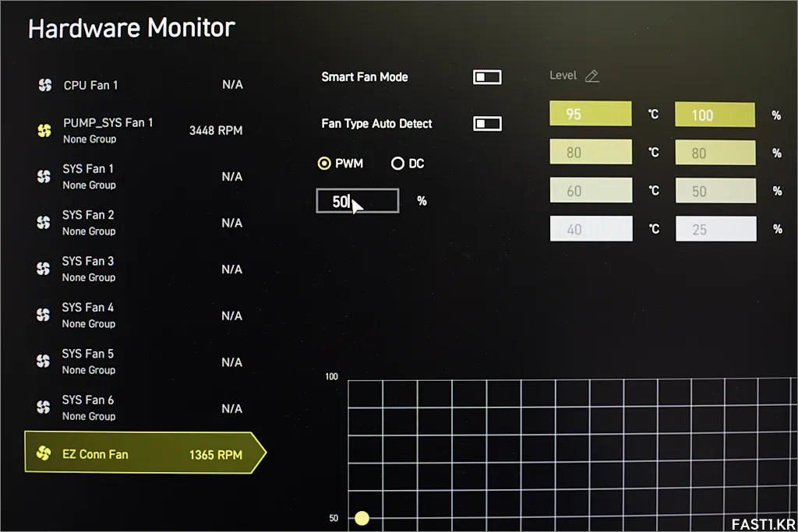This screenshot has width=798, height=532.
Task: Click the yellow fan curve point at 50
Action: pos(362,518)
